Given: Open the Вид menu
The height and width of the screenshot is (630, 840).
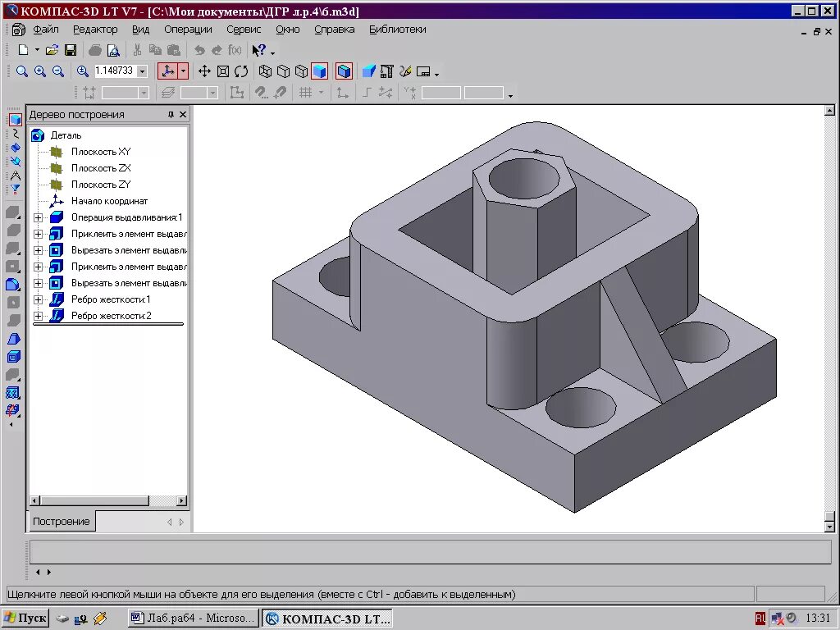Looking at the screenshot, I should pos(141,30).
